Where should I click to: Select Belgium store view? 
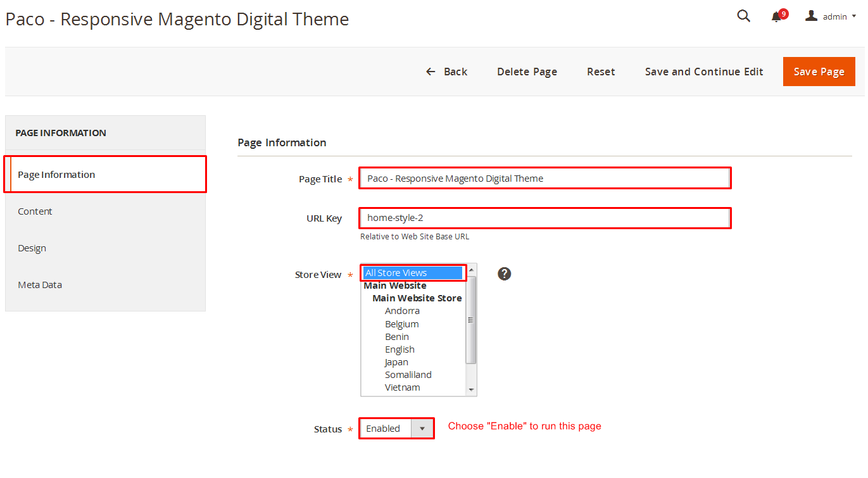point(402,324)
